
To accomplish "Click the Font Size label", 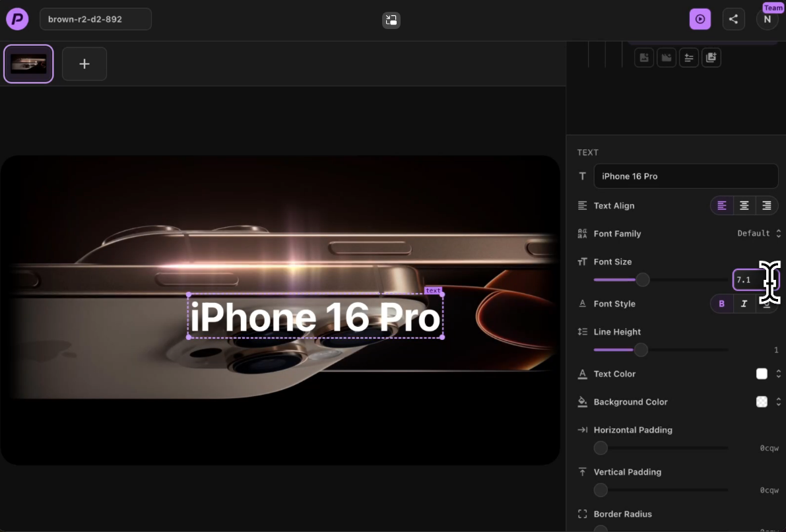I will pyautogui.click(x=612, y=262).
